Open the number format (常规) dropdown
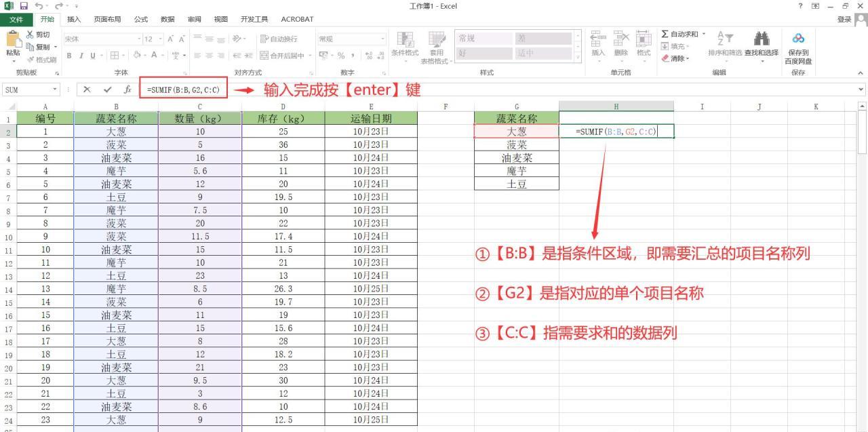 point(382,39)
